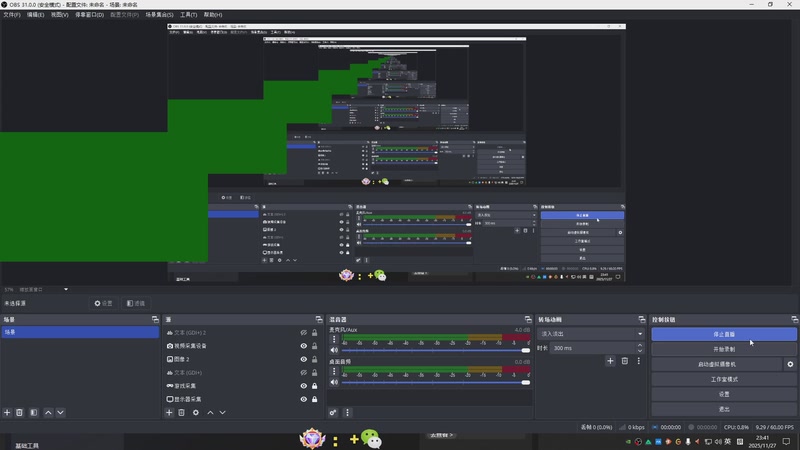
Task: Hide the 图像 2 source
Action: pos(304,359)
